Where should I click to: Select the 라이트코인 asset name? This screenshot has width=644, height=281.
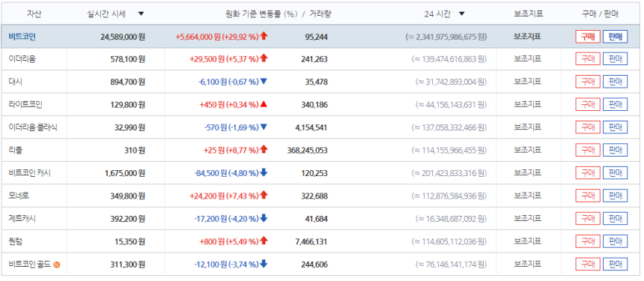[x=25, y=104]
